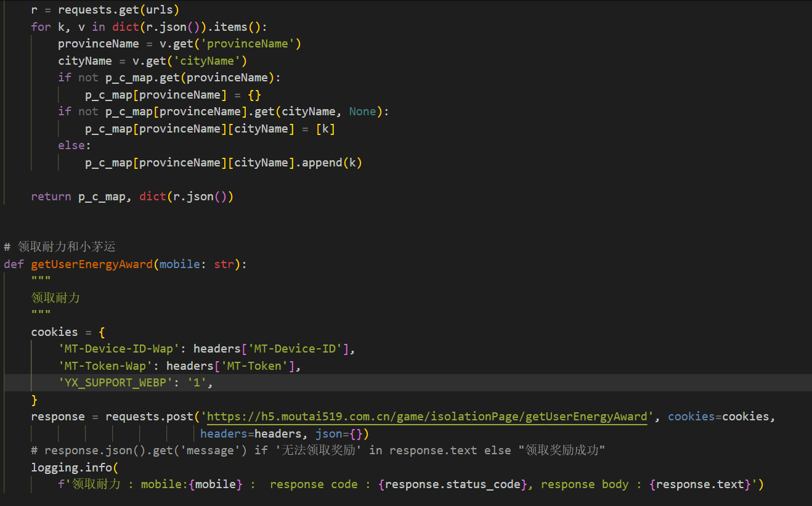Click the 'def' keyword

click(x=14, y=264)
